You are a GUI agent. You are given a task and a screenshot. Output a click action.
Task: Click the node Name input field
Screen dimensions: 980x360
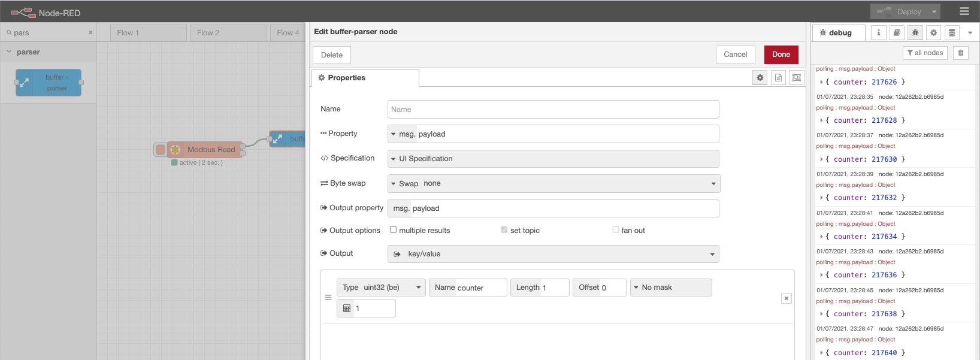[553, 110]
